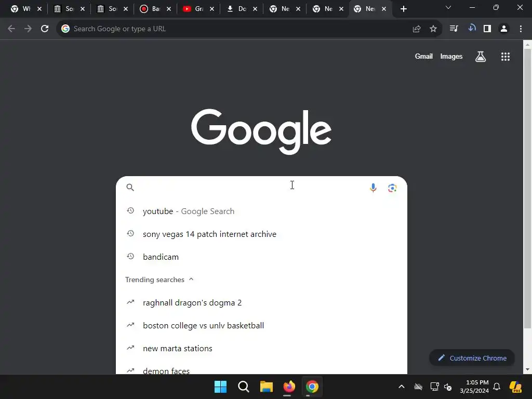Go back with the browser back arrow

tap(11, 29)
